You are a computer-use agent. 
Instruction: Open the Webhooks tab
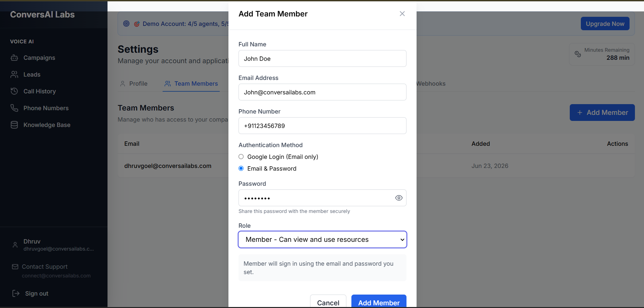(x=431, y=84)
